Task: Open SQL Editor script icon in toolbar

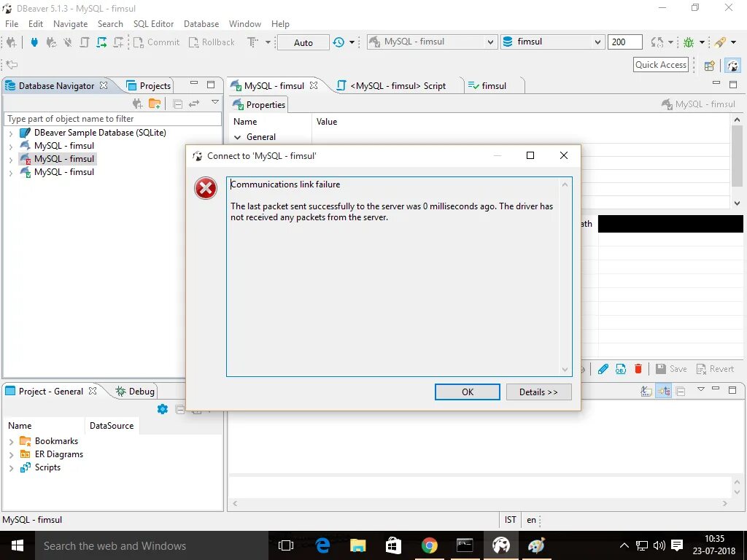Action: 85,42
